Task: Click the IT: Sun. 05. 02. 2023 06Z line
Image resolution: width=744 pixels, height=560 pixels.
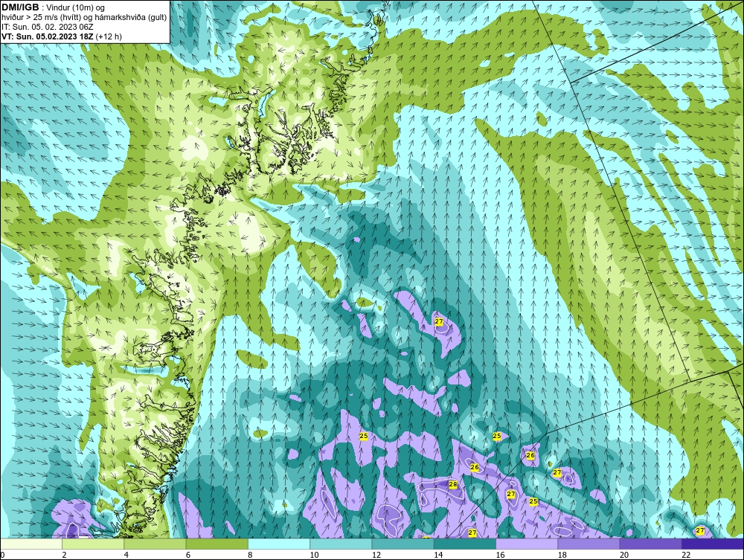Action: [x=48, y=27]
